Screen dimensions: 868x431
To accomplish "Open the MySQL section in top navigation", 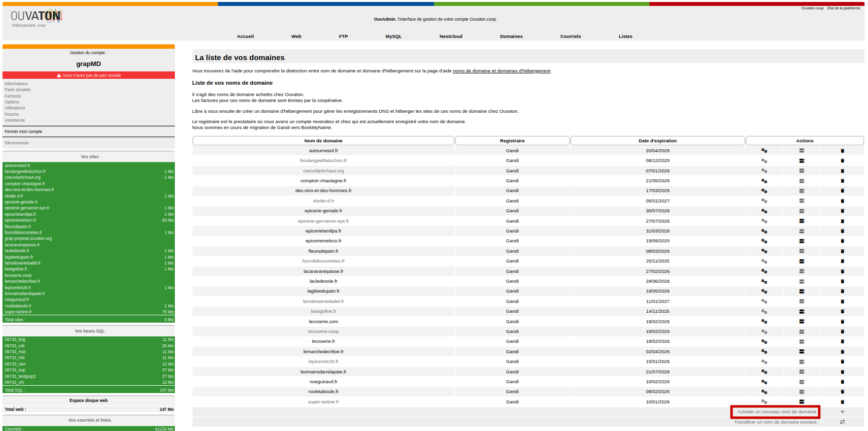I will point(393,36).
